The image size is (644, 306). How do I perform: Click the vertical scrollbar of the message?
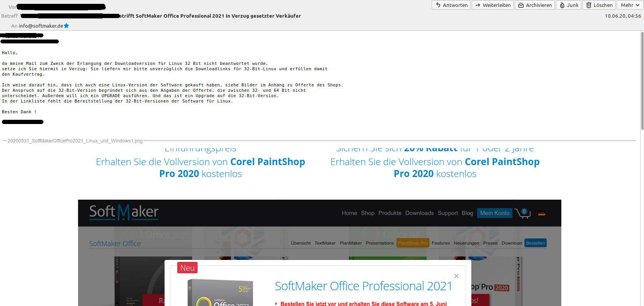pos(641,81)
